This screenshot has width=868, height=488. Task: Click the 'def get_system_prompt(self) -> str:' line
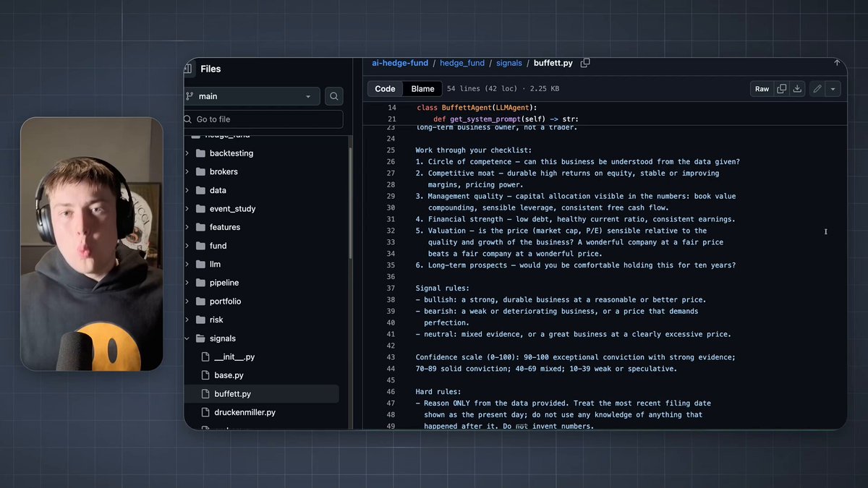pos(506,119)
